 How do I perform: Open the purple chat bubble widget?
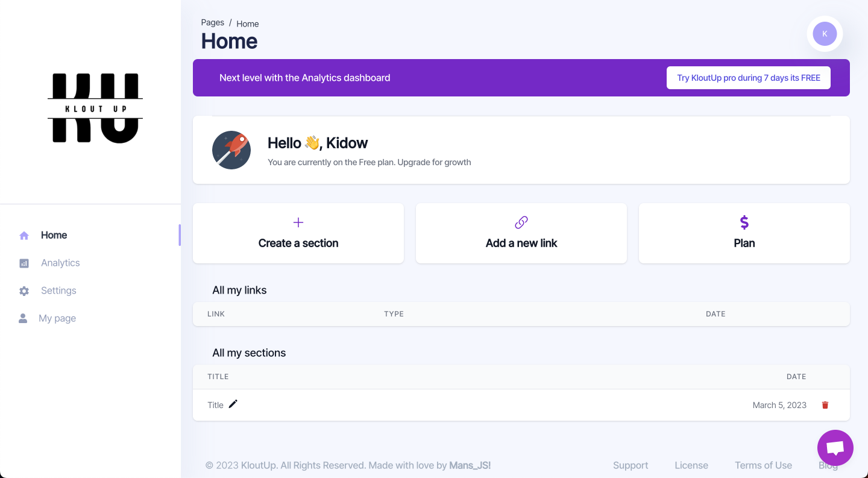pyautogui.click(x=835, y=448)
